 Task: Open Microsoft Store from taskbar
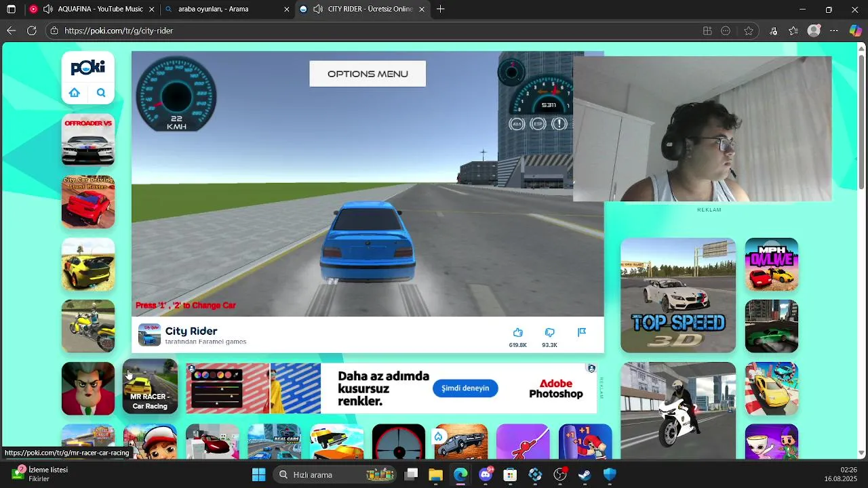pos(510,474)
